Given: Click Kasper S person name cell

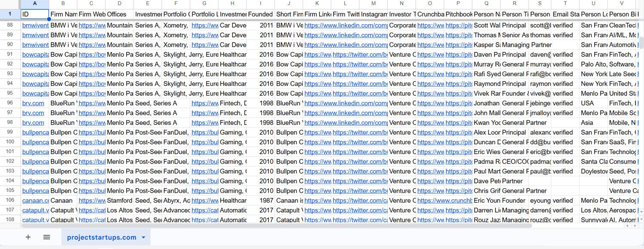Looking at the screenshot, I should click(486, 45).
